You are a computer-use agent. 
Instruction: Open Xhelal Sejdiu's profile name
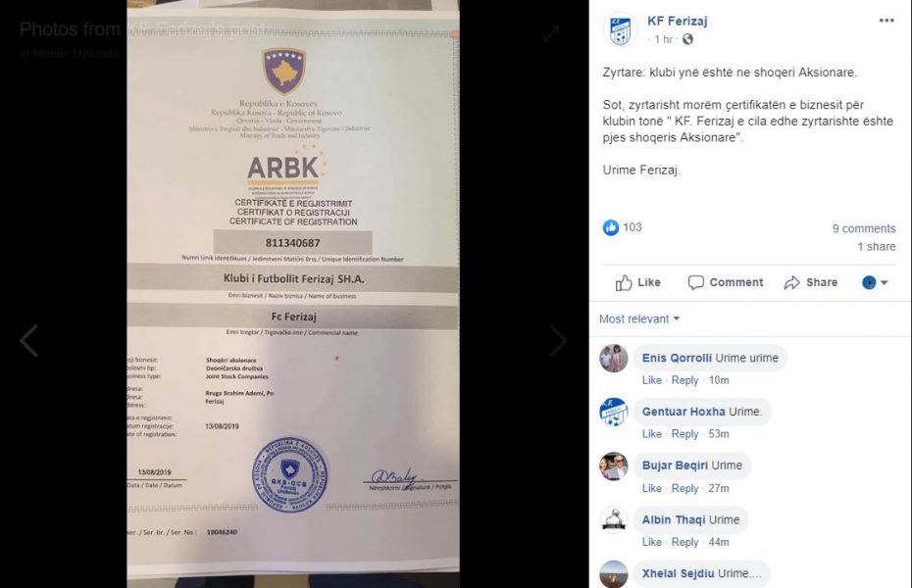click(x=678, y=573)
